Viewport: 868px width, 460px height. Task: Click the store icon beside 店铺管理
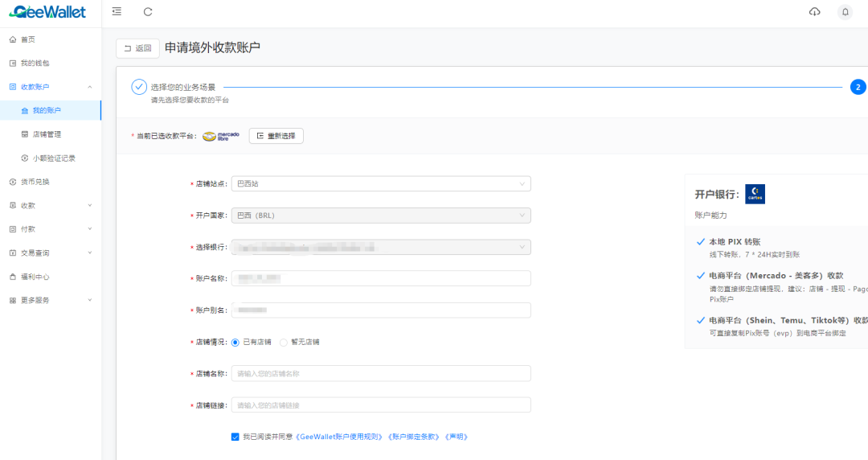pos(24,134)
